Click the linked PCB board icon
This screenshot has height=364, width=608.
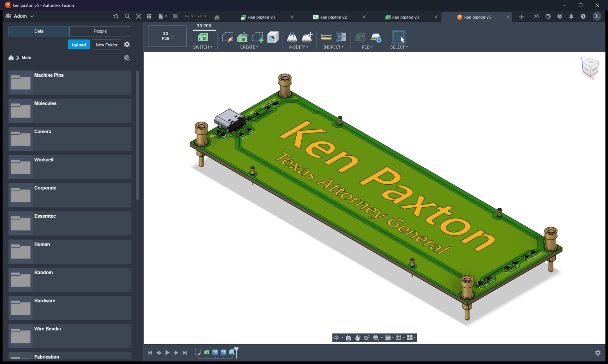(x=360, y=38)
